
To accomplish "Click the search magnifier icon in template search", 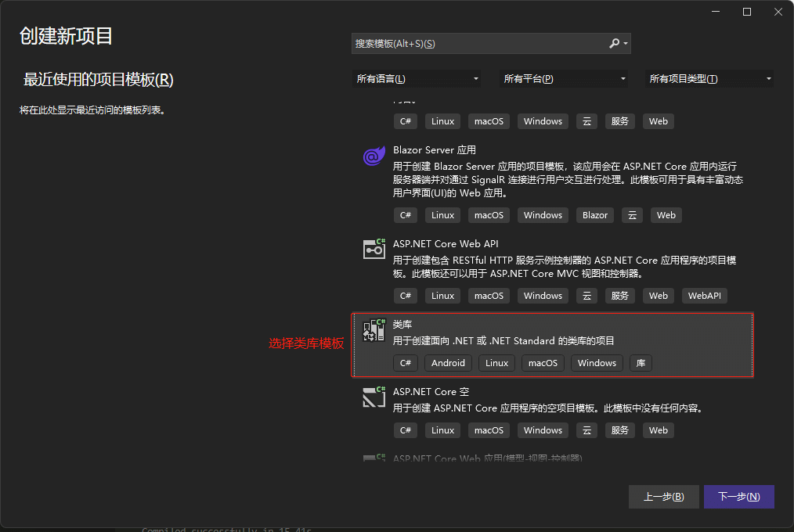I will 614,44.
